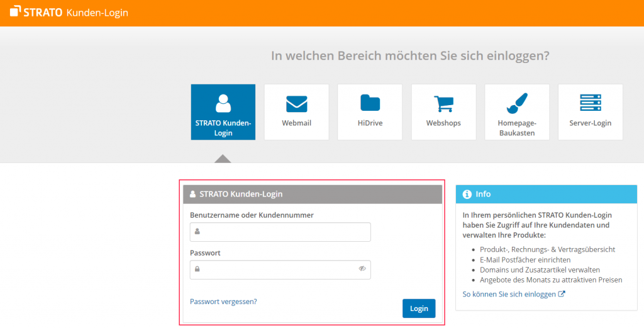Click the Passwort input field
644x328 pixels.
tap(280, 269)
